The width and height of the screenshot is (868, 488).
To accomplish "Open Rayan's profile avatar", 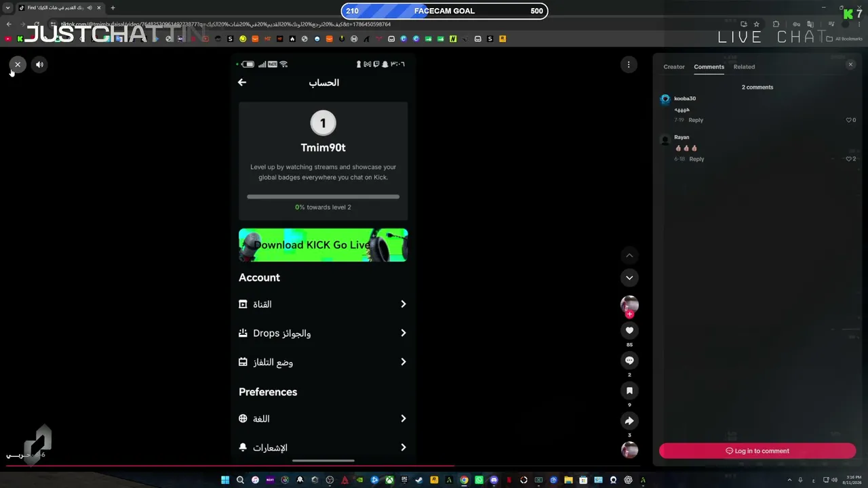I will click(665, 140).
